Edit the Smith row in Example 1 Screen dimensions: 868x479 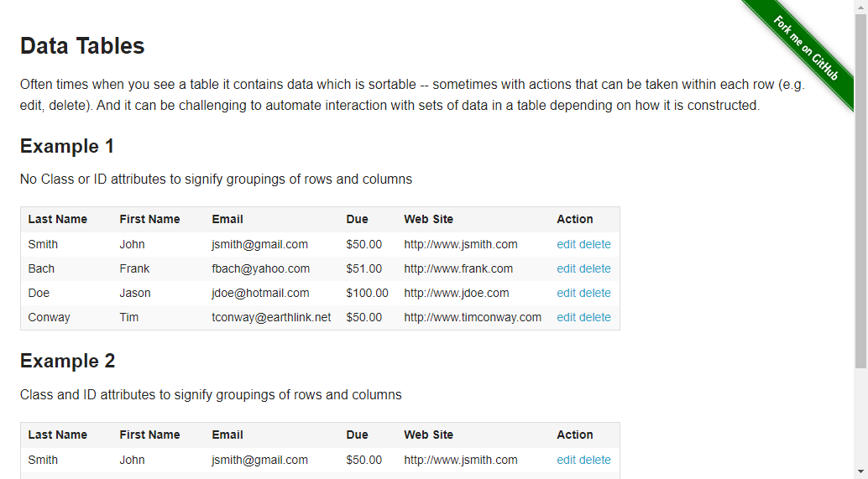coord(567,244)
